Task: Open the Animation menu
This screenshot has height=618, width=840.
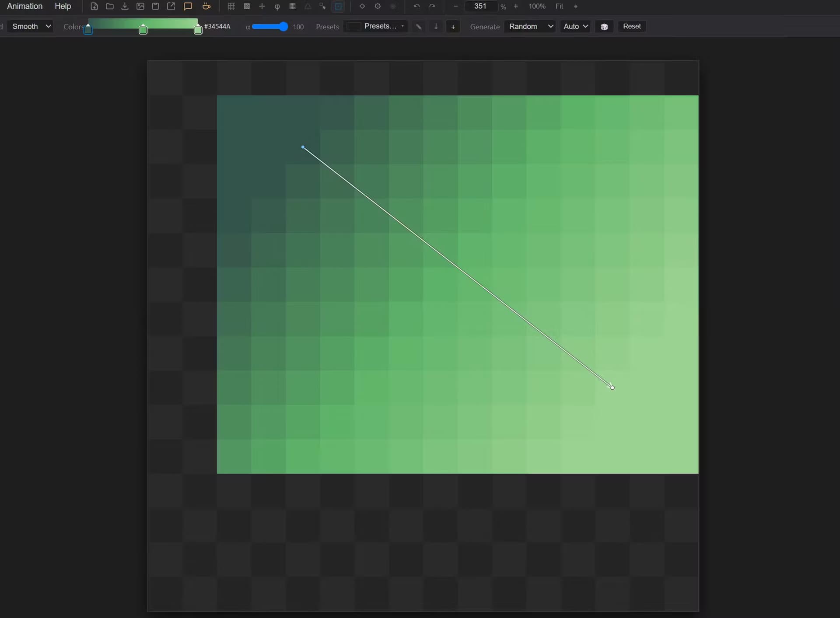Action: pos(24,6)
